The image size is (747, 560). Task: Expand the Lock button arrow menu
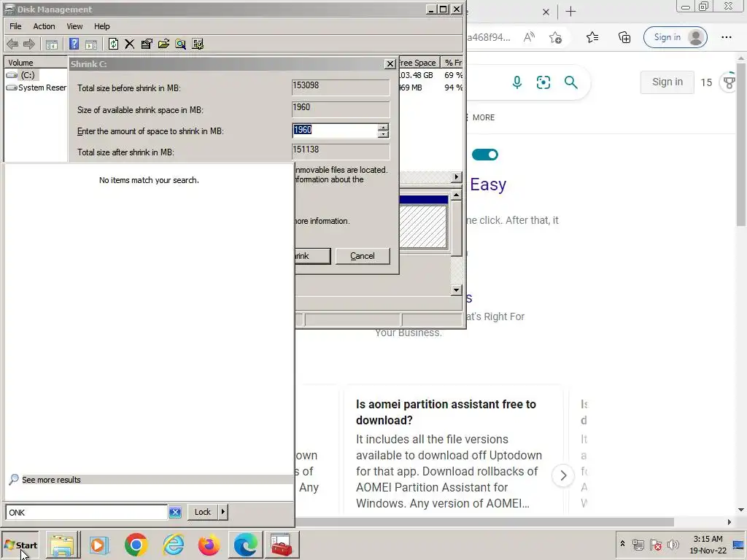(223, 512)
